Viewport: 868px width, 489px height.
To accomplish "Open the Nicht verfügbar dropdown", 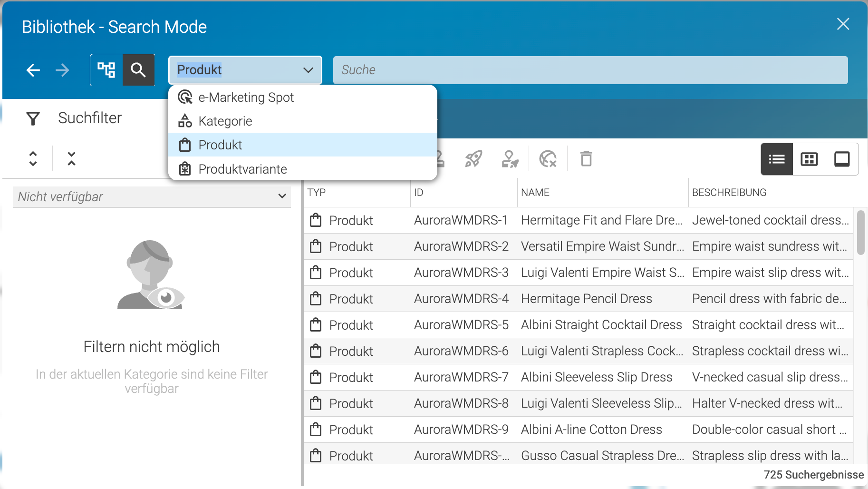I will tap(152, 196).
